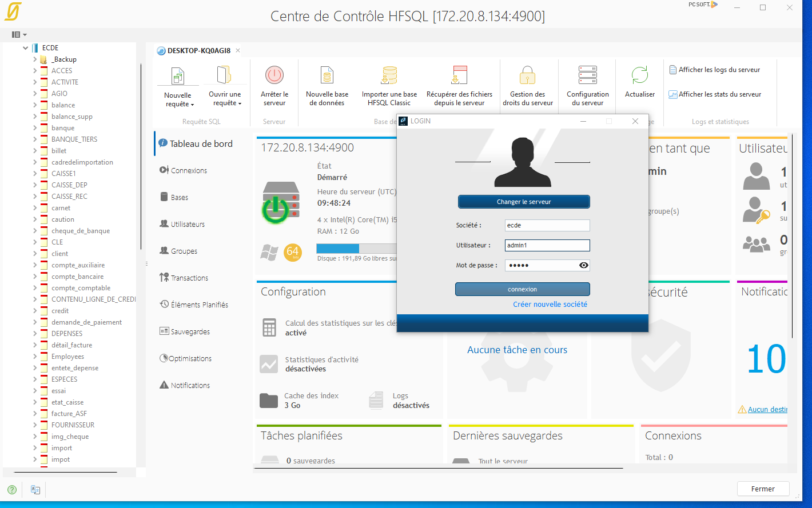The width and height of the screenshot is (812, 508).
Task: Click Récupérer des fichiers depuis le serveur
Action: (x=459, y=75)
